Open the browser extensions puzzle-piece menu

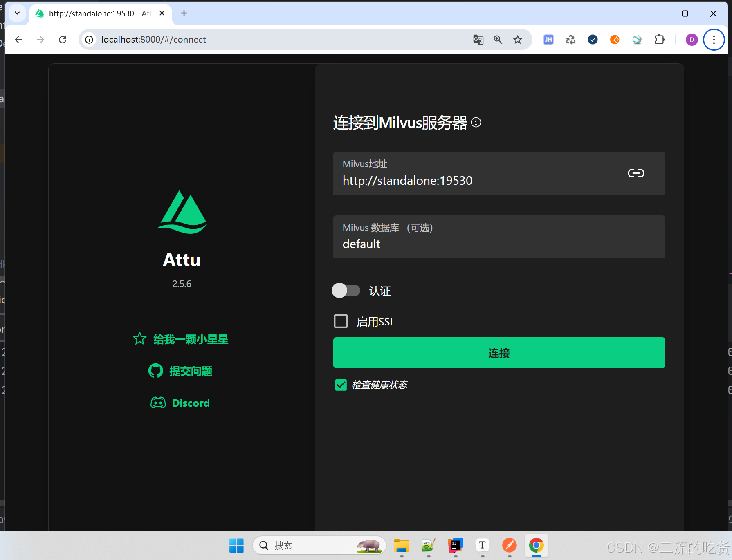(659, 39)
